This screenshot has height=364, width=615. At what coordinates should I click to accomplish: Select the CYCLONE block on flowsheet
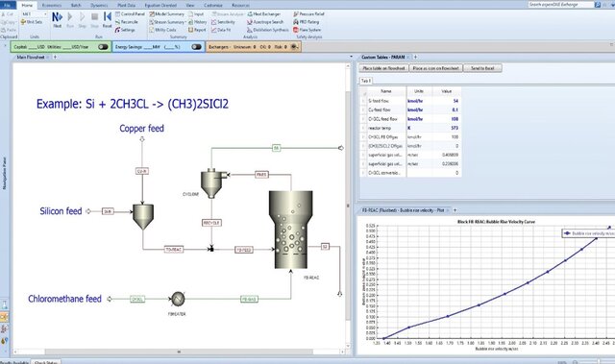click(212, 183)
